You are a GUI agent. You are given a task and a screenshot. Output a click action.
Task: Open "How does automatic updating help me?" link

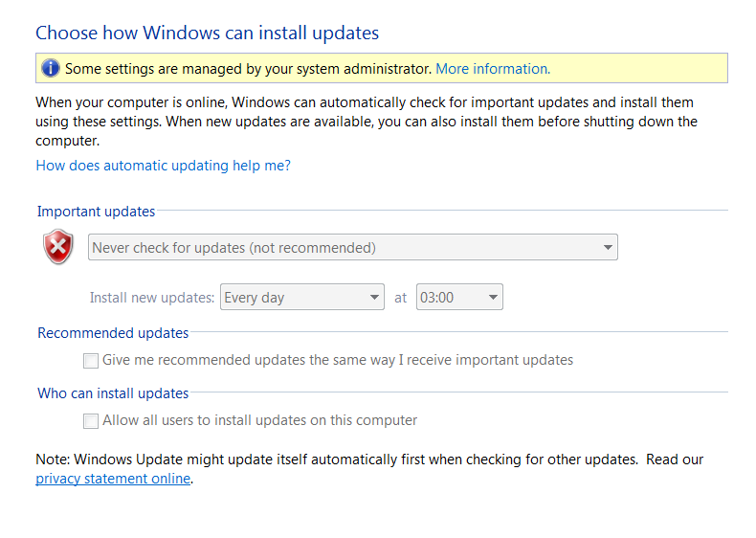click(163, 166)
